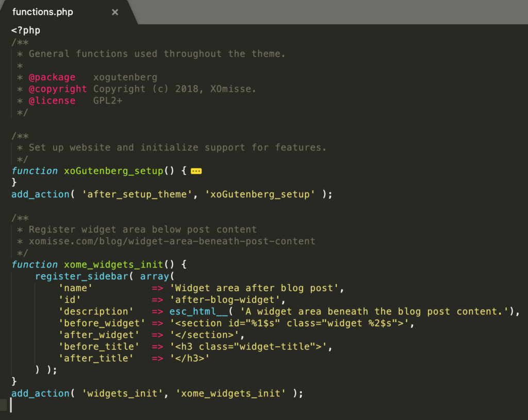Click the 'after_widget' array key
The height and width of the screenshot is (420, 528).
(98, 335)
